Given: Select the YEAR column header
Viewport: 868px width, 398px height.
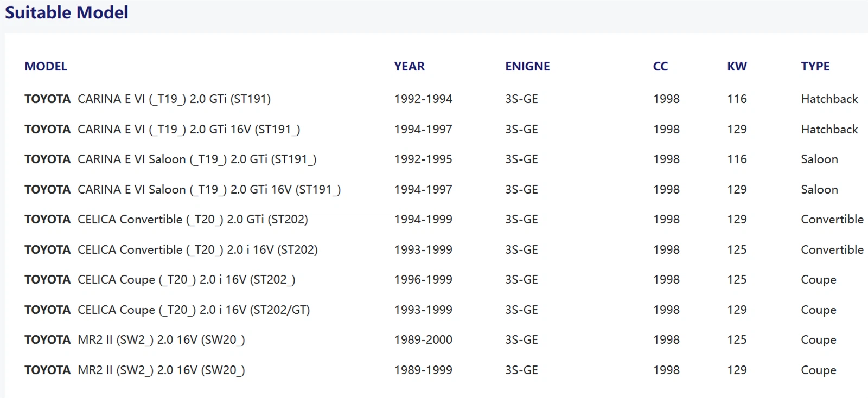Looking at the screenshot, I should pyautogui.click(x=410, y=66).
